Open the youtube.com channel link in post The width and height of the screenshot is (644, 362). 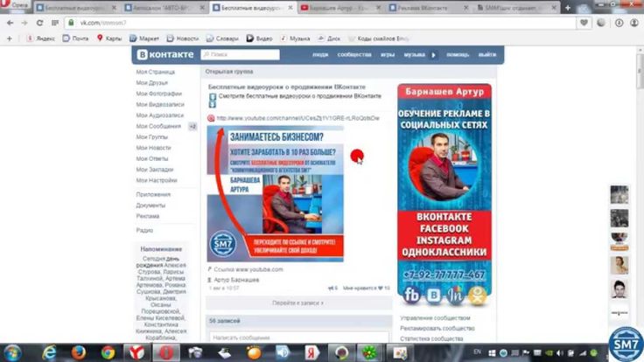click(297, 118)
